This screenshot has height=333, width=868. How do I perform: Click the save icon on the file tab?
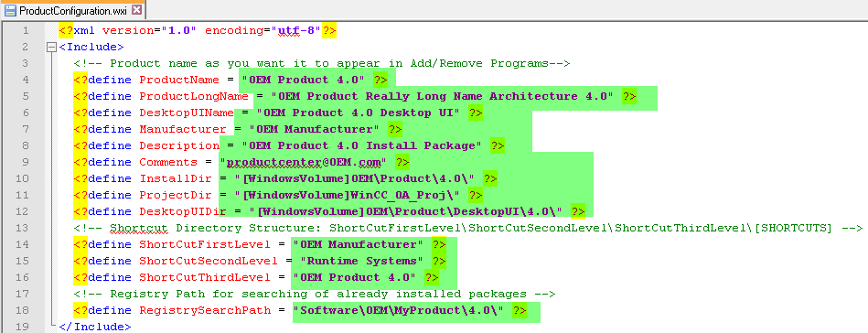click(x=9, y=10)
